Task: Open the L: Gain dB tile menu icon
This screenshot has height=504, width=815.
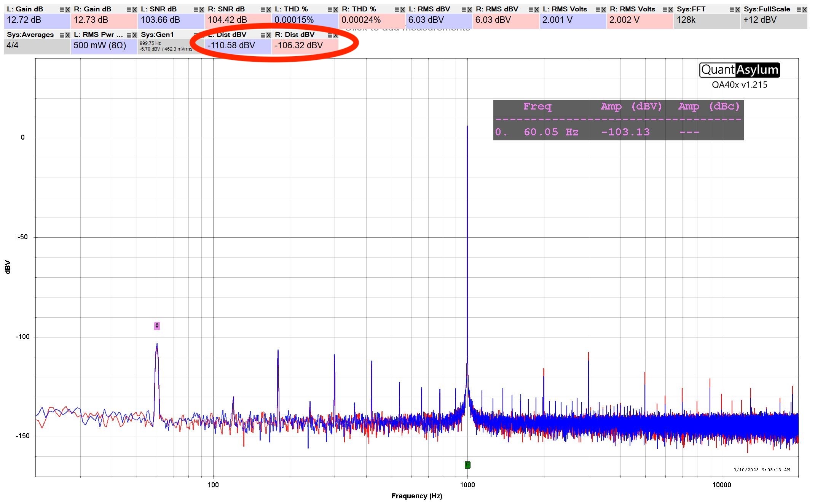Action: [62, 10]
